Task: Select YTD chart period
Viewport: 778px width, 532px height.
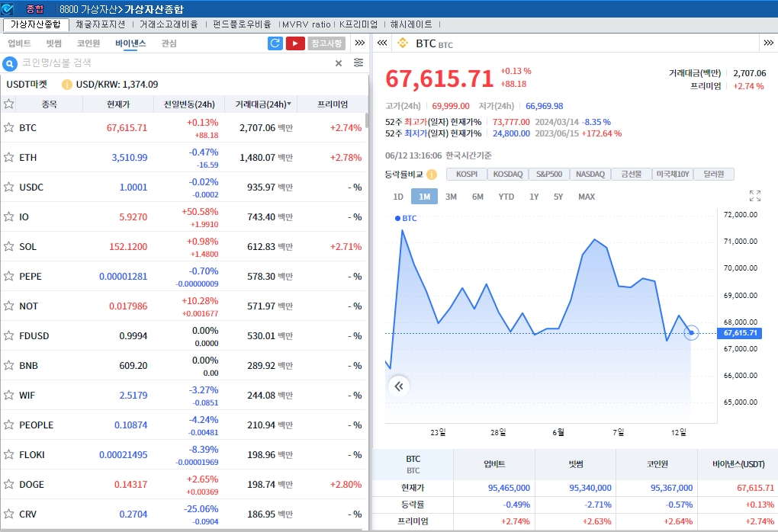Action: click(x=506, y=197)
